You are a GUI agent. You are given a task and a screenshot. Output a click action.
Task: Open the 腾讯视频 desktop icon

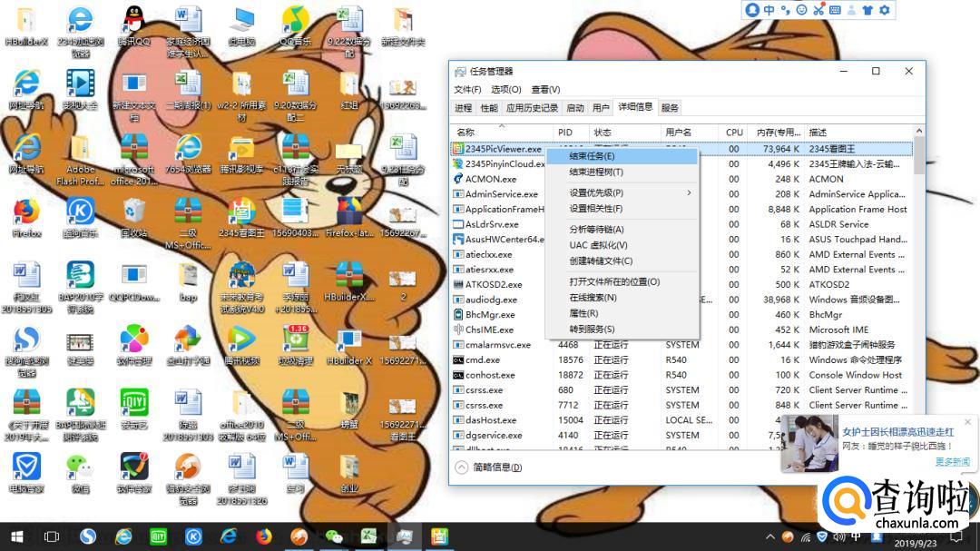(x=241, y=346)
